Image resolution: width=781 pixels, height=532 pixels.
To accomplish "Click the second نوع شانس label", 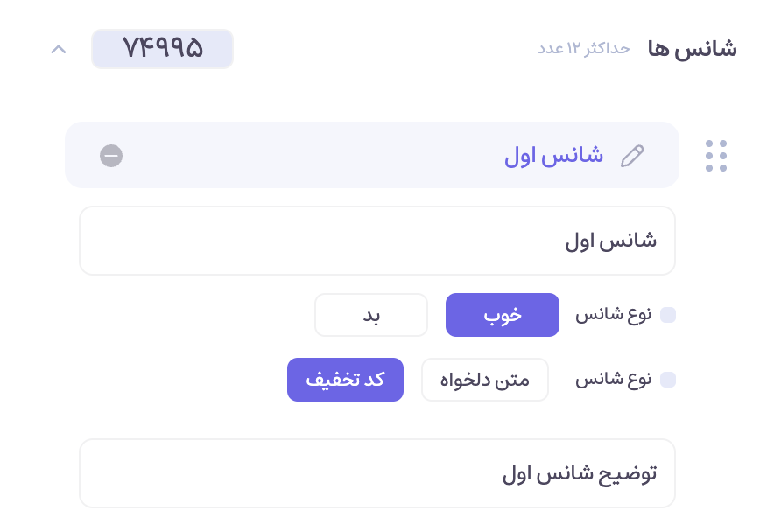I will [x=613, y=380].
